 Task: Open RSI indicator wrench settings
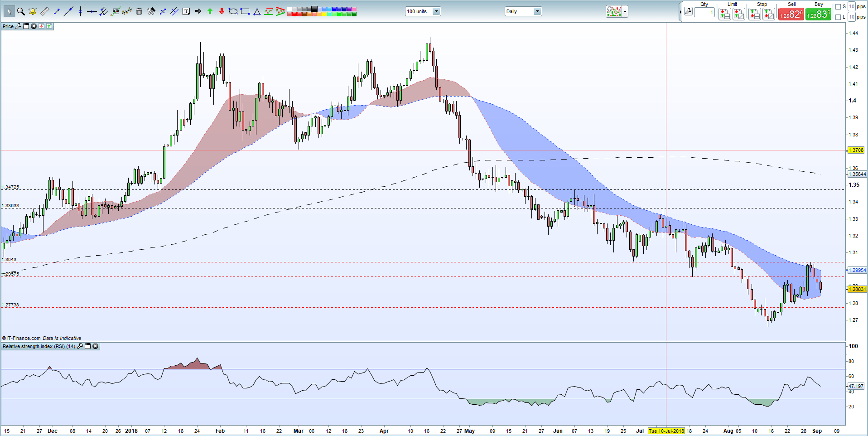(80, 346)
